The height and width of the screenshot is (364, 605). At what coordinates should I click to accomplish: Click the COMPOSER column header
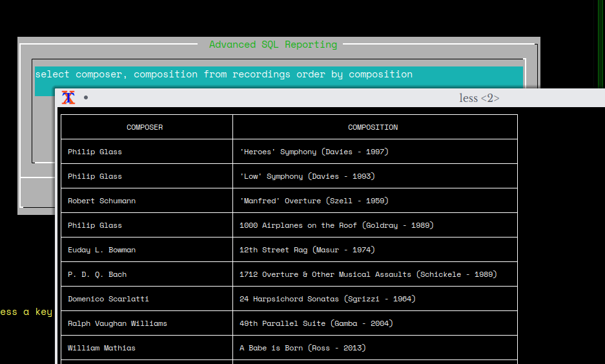coord(145,127)
